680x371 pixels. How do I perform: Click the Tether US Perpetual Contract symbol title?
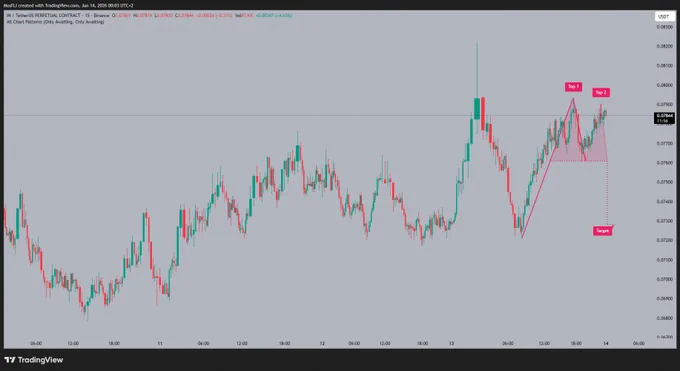(57, 16)
